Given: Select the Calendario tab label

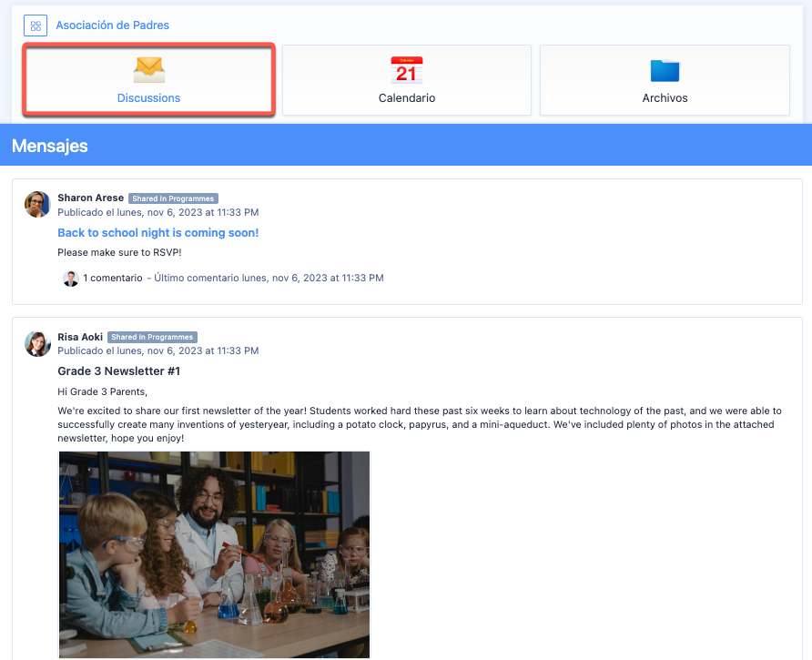Looking at the screenshot, I should pos(406,97).
